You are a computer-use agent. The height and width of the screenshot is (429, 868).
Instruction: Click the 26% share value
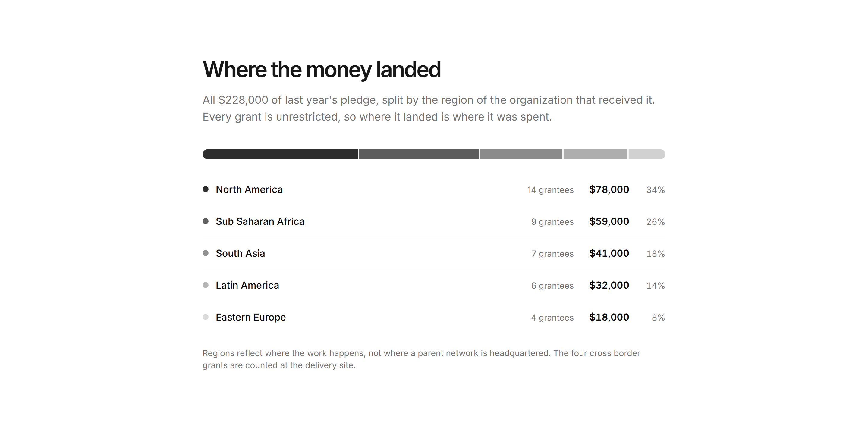656,222
